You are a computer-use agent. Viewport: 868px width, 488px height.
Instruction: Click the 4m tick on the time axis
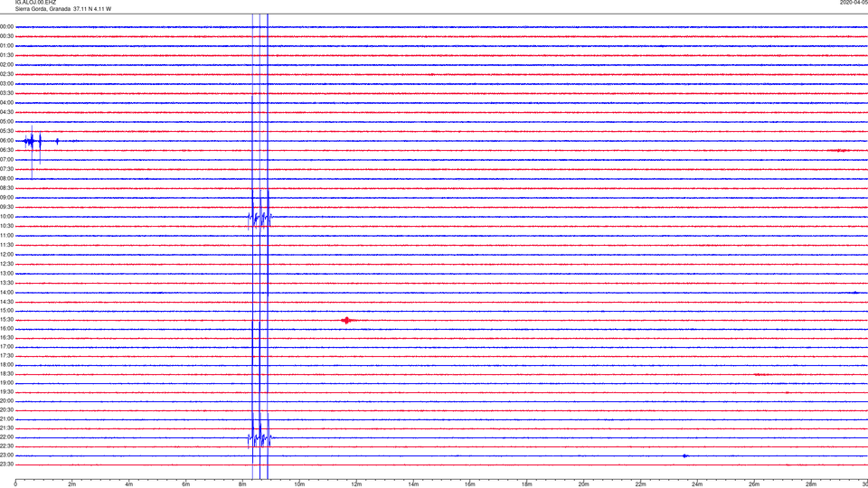point(129,484)
